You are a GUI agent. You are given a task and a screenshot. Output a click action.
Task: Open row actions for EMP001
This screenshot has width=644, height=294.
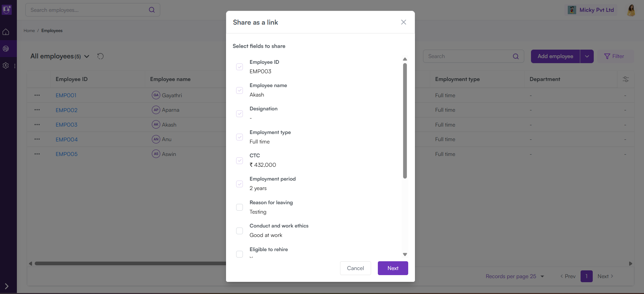(x=37, y=96)
